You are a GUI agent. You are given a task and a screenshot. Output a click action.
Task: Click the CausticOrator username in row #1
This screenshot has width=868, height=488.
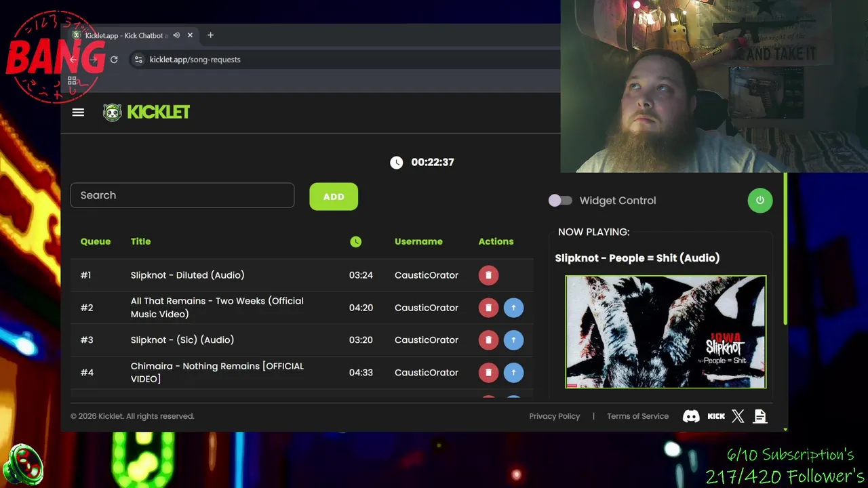[x=427, y=275]
